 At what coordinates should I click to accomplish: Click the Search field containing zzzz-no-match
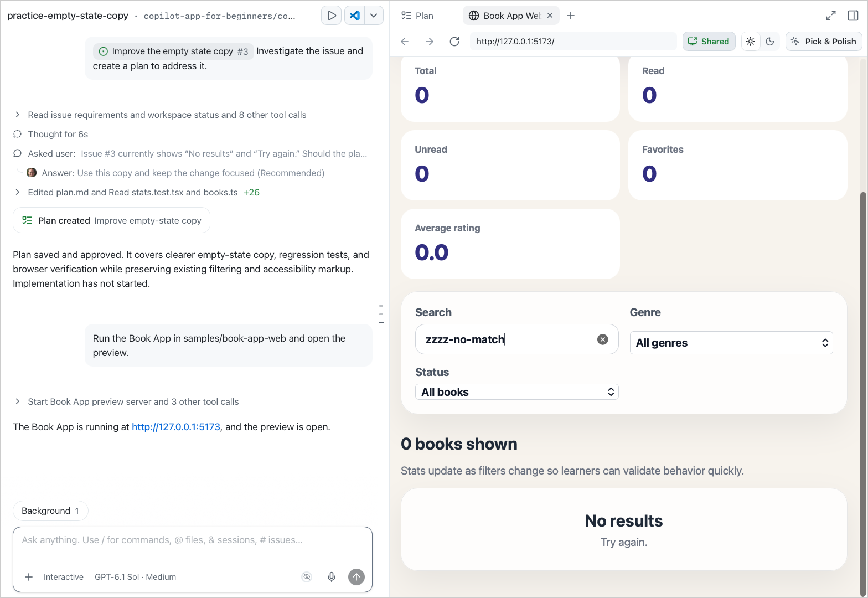pyautogui.click(x=516, y=339)
